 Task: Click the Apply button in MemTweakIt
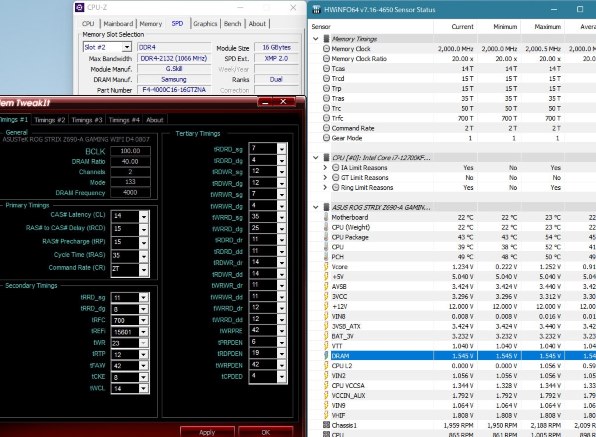207,432
